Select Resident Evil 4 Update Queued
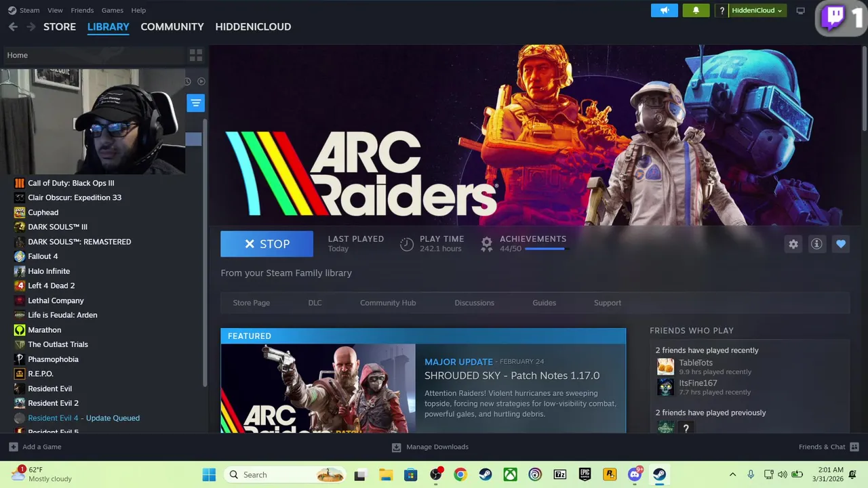 coord(83,418)
